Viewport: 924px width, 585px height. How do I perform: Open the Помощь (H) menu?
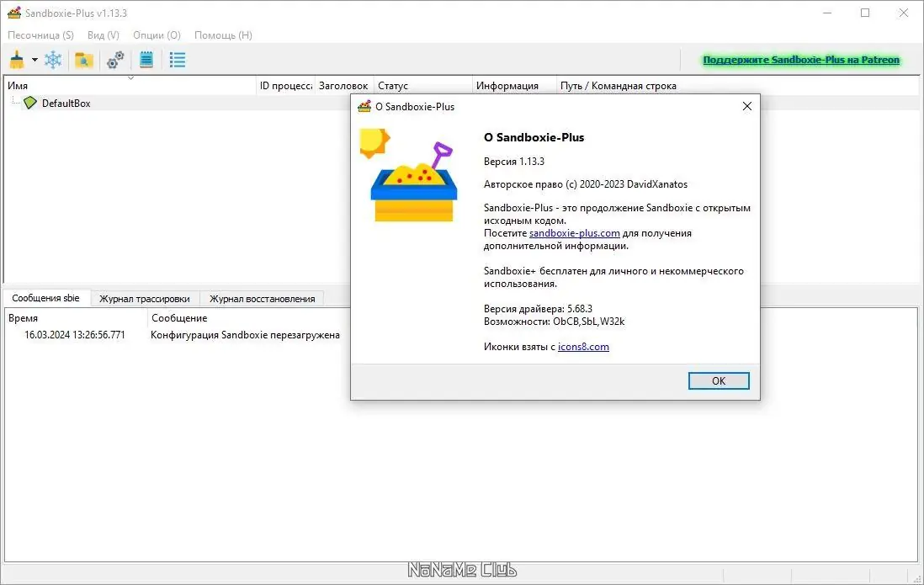(x=223, y=35)
